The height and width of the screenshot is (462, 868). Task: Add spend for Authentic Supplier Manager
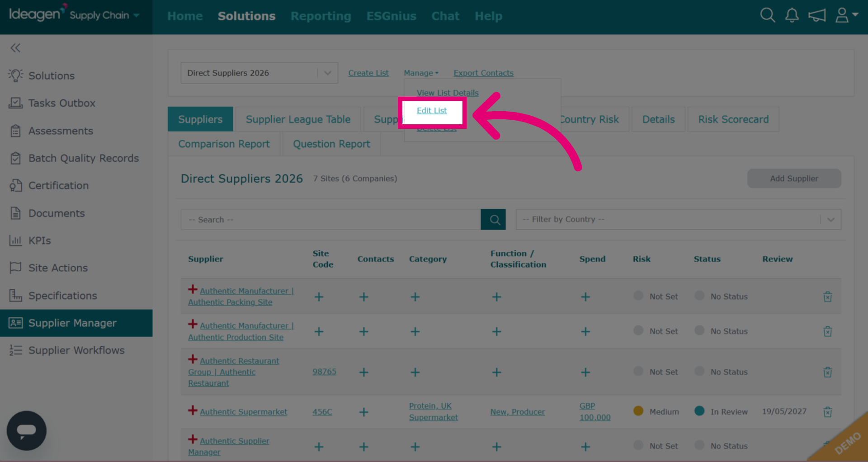(x=585, y=447)
